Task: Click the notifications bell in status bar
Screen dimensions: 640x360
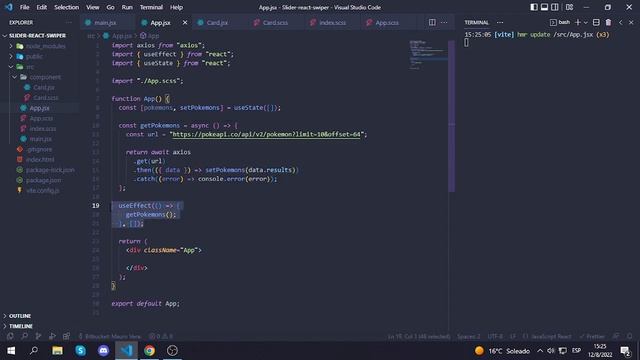Action: pos(630,336)
